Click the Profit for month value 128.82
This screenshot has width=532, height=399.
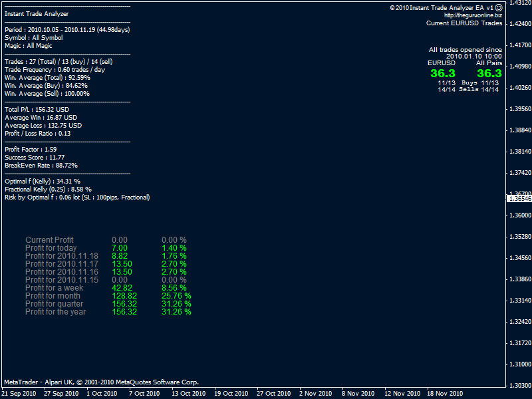pos(124,296)
